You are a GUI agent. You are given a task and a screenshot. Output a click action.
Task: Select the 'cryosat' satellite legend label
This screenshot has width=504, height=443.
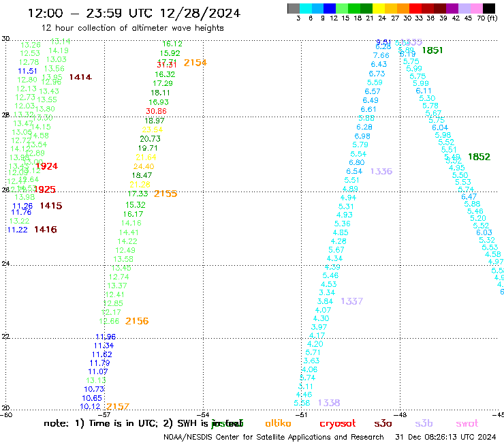(x=338, y=424)
